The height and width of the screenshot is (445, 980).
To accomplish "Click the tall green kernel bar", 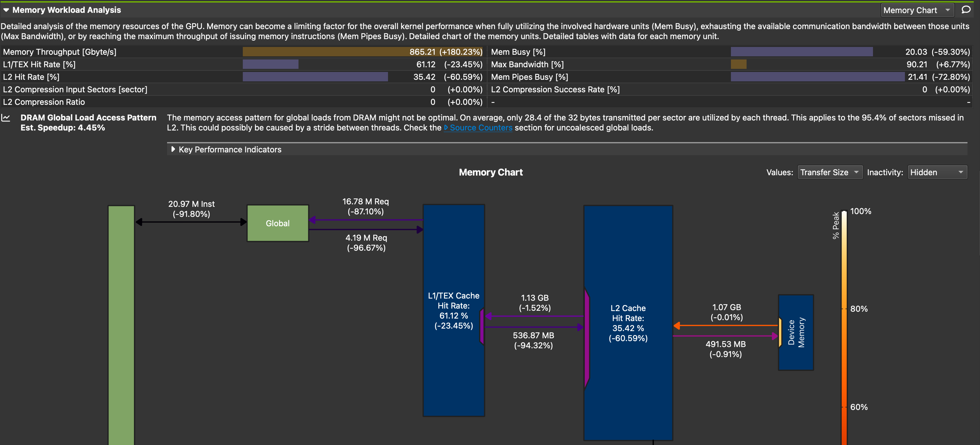I will coord(121,323).
